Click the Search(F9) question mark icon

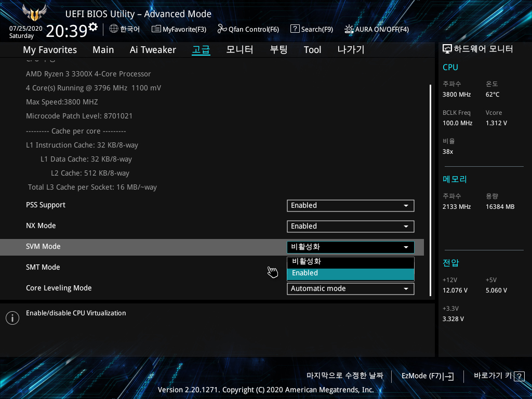tap(295, 29)
